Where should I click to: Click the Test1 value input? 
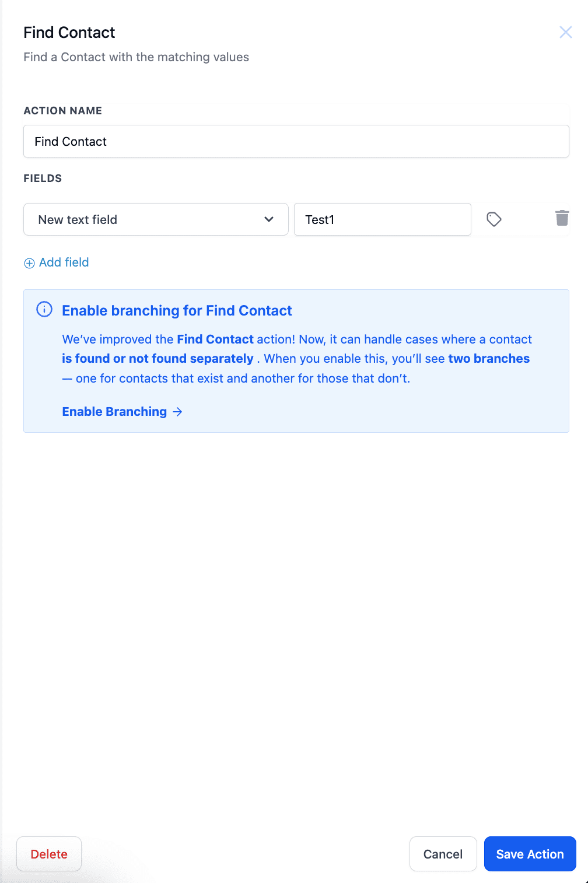[x=383, y=219]
